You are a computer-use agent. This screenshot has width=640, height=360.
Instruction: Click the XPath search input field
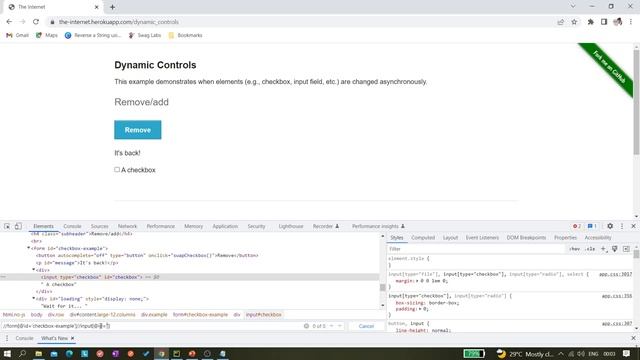click(151, 326)
